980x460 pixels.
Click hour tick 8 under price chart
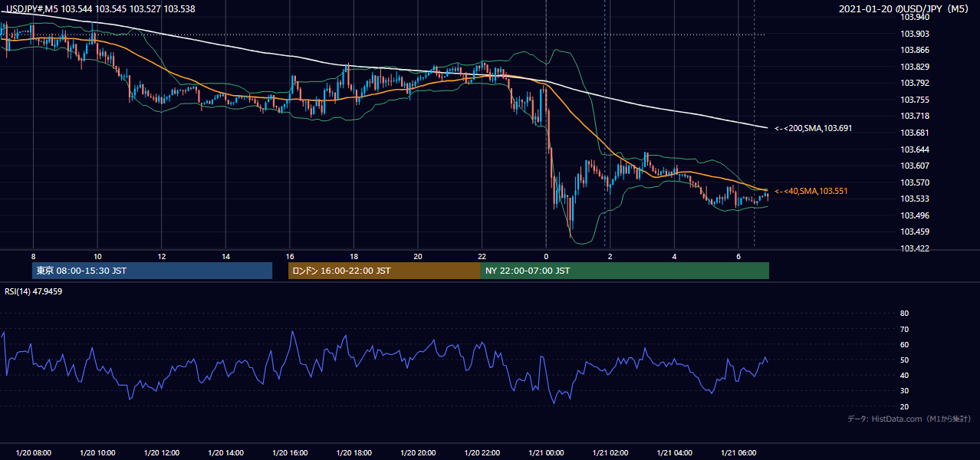tap(33, 256)
